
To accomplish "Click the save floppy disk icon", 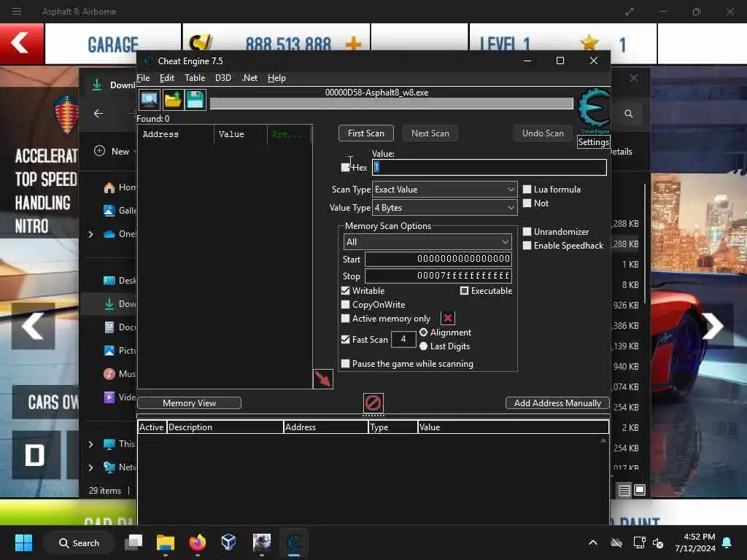I will point(196,100).
